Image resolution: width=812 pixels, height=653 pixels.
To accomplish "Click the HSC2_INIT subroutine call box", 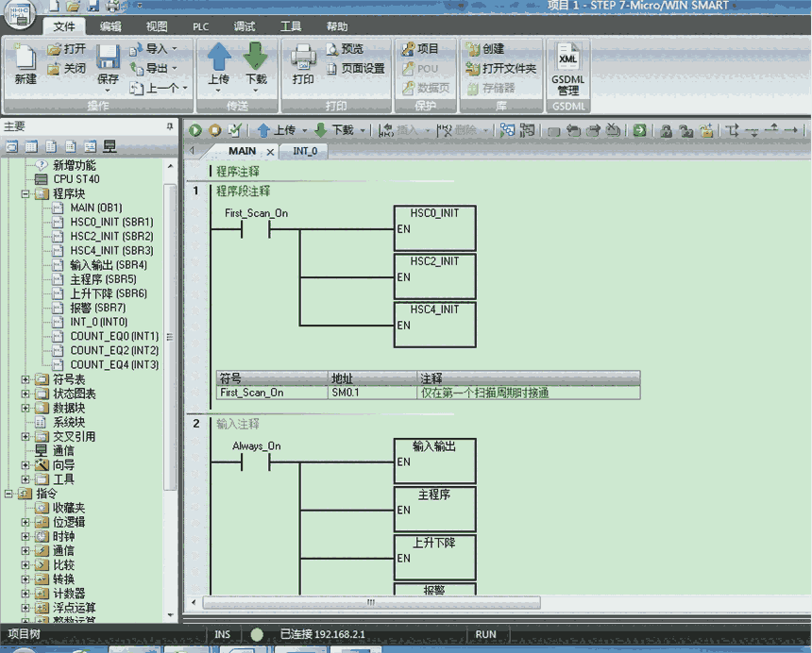I will (x=435, y=276).
